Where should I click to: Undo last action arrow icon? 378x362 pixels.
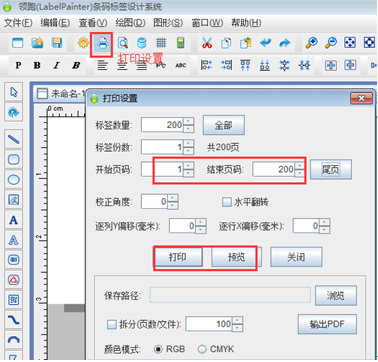[265, 43]
